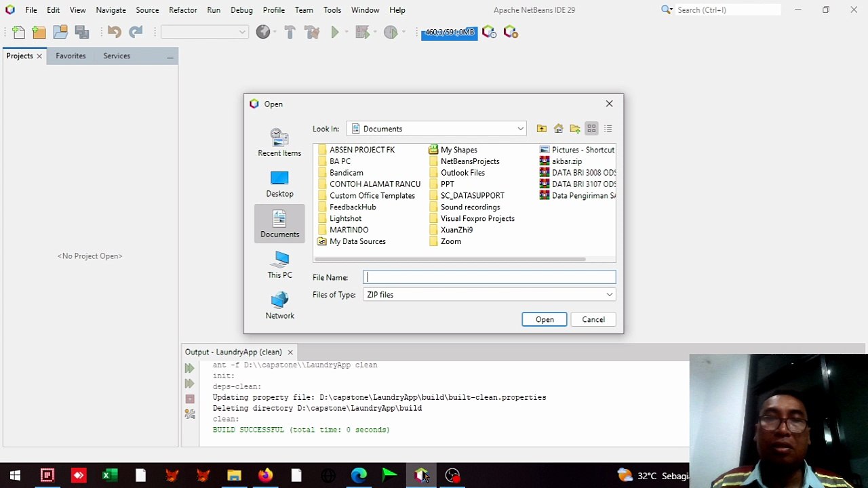Switch the Open dialog to List view
The image size is (868, 488).
(x=591, y=129)
